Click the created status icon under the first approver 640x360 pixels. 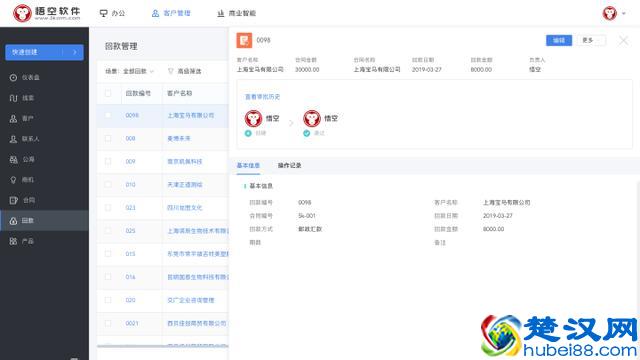[248, 133]
